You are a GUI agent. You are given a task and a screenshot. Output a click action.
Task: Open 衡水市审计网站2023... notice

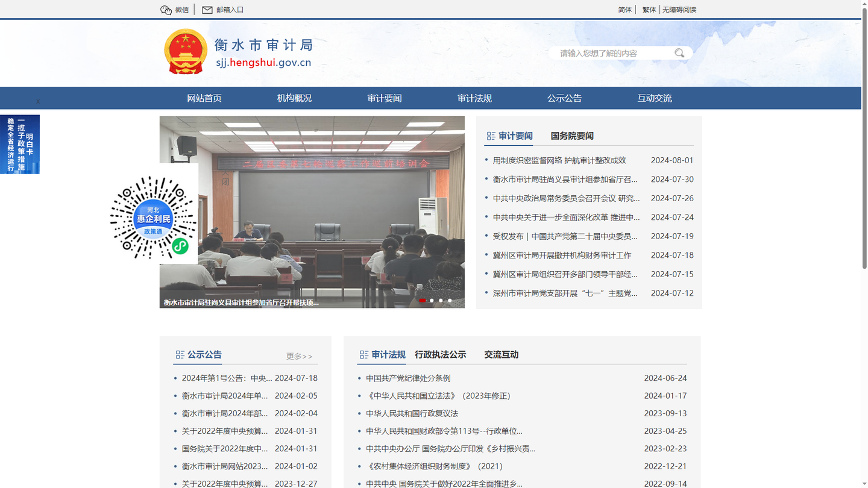coord(225,466)
